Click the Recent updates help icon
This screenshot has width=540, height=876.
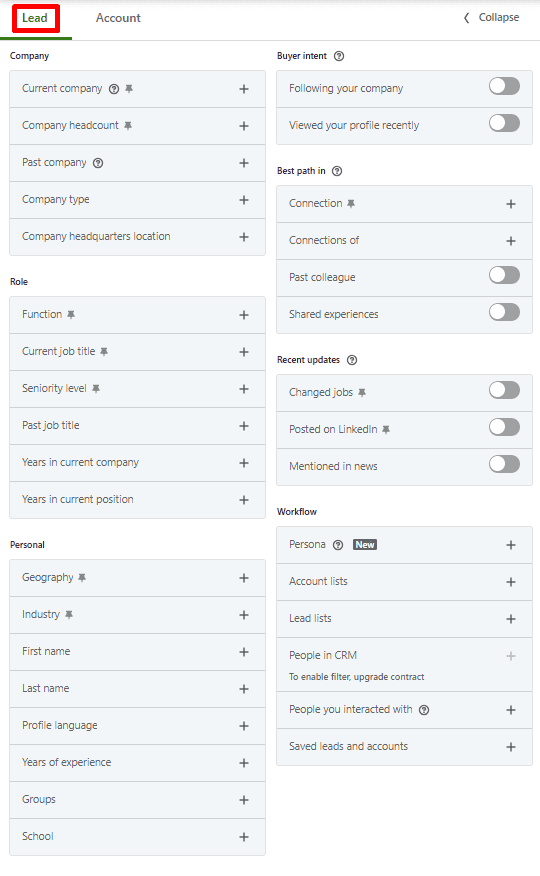click(352, 360)
